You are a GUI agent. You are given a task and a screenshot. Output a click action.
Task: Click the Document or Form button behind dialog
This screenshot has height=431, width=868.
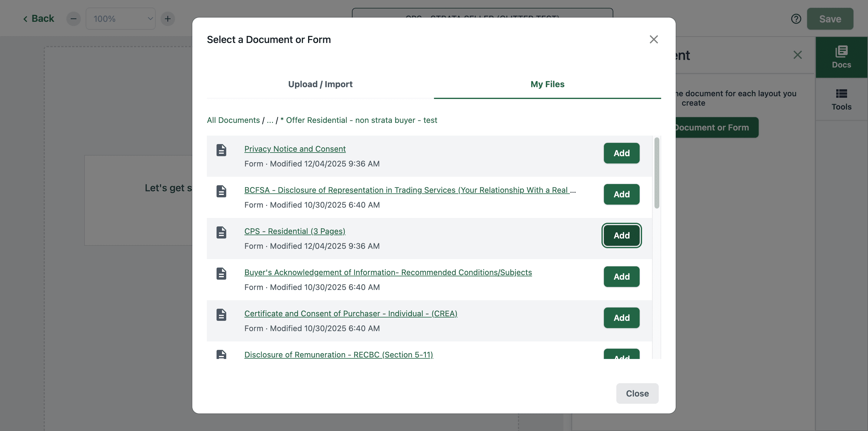[x=717, y=127]
